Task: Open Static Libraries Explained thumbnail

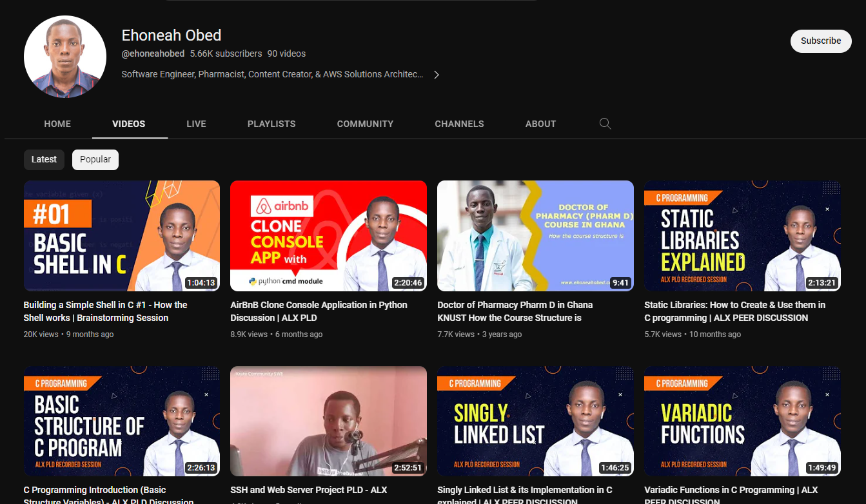Action: 742,236
